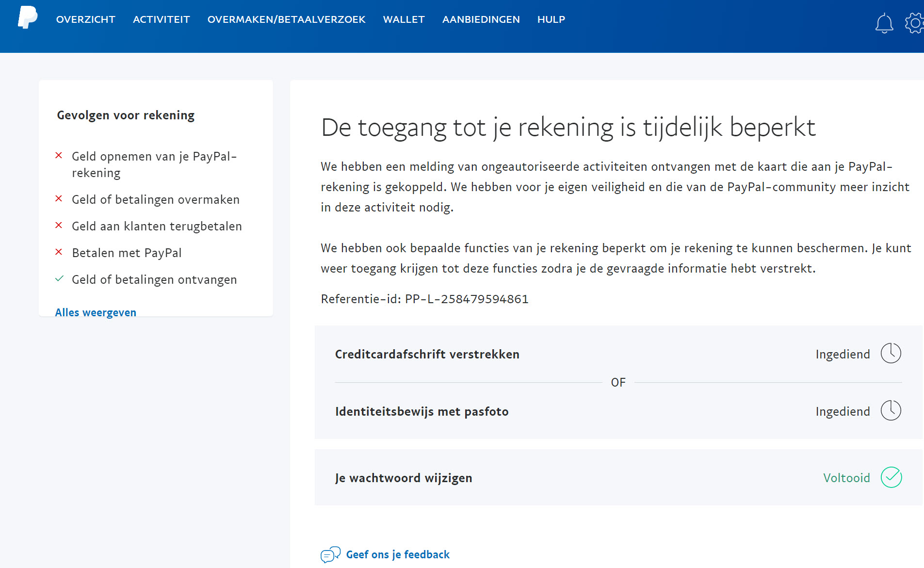Click the Geef ons je feedback link
This screenshot has width=924, height=568.
click(398, 554)
